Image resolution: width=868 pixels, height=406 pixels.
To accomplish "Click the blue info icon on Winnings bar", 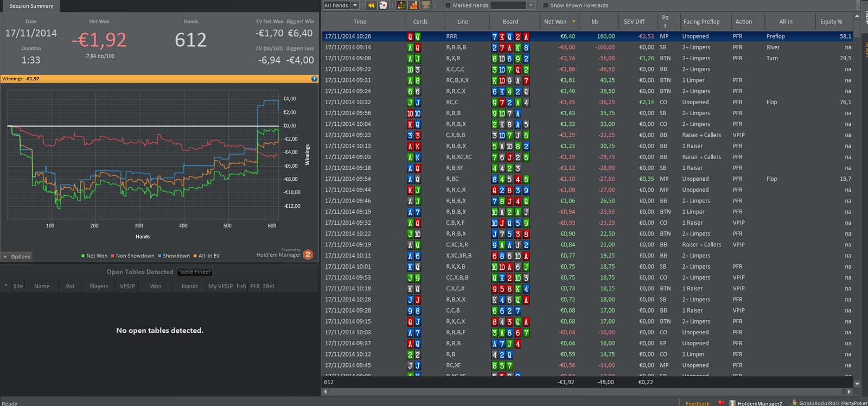I will click(x=314, y=79).
